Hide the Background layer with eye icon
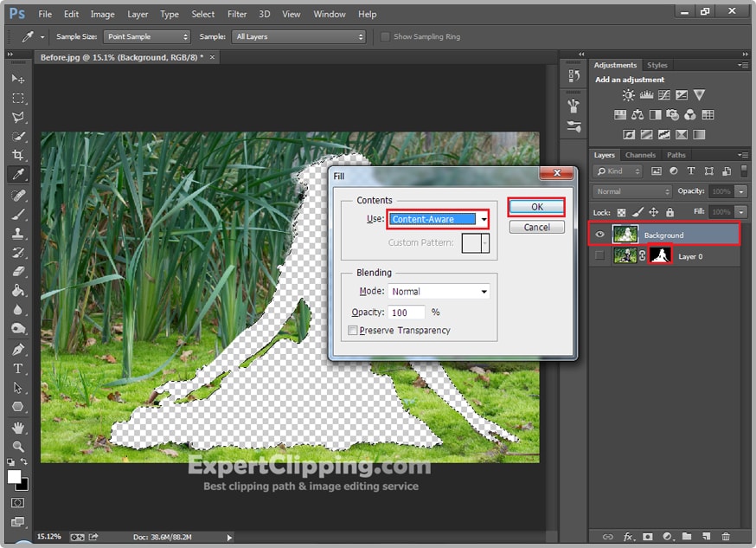 (x=600, y=235)
